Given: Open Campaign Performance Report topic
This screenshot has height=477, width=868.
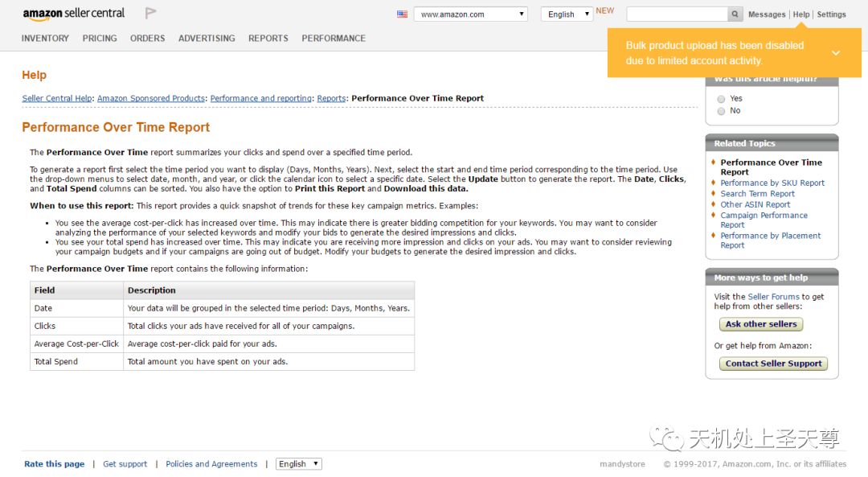Looking at the screenshot, I should point(764,220).
